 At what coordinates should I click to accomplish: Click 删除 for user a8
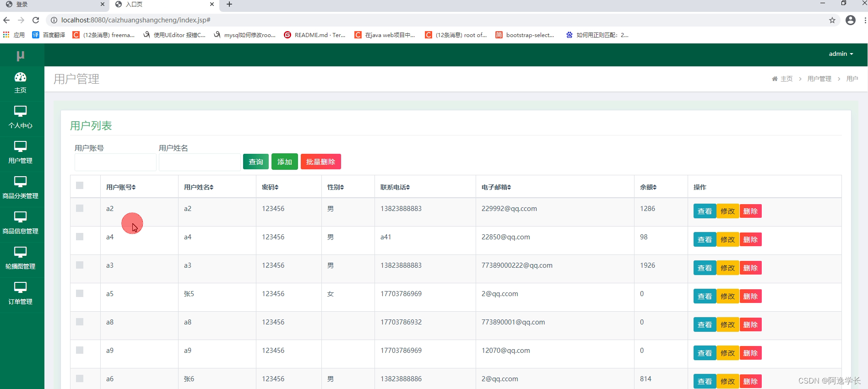tap(751, 324)
